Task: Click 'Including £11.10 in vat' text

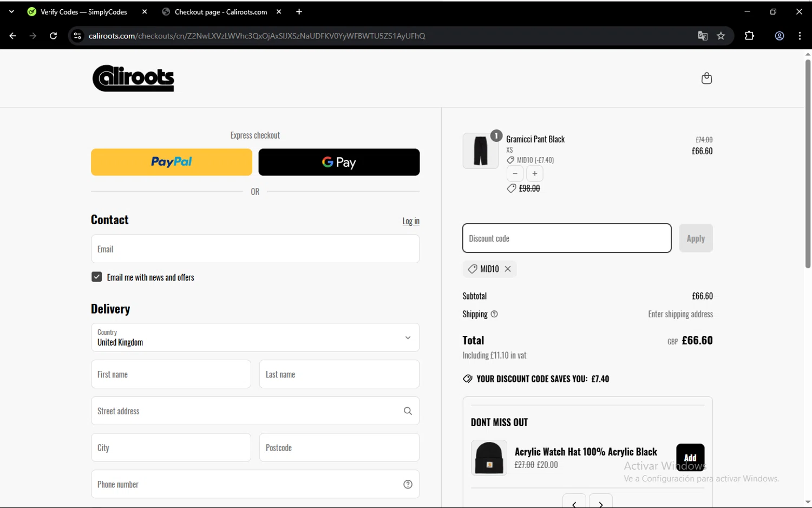Action: [494, 355]
